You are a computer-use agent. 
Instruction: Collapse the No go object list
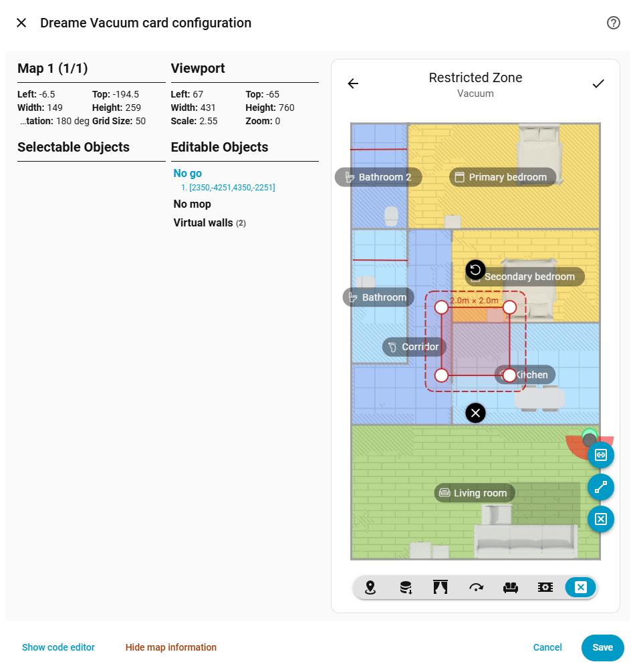(187, 173)
